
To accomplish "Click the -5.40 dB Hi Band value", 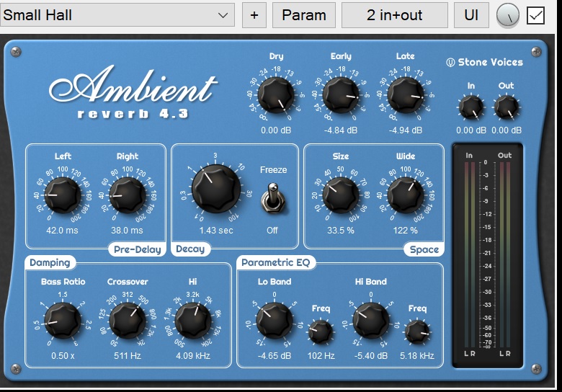I will (371, 356).
